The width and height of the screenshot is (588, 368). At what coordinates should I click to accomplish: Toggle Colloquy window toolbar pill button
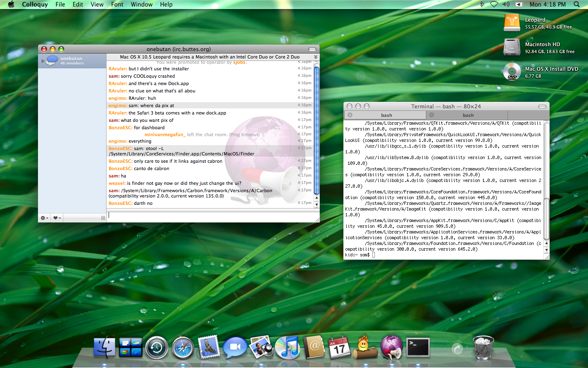point(312,49)
